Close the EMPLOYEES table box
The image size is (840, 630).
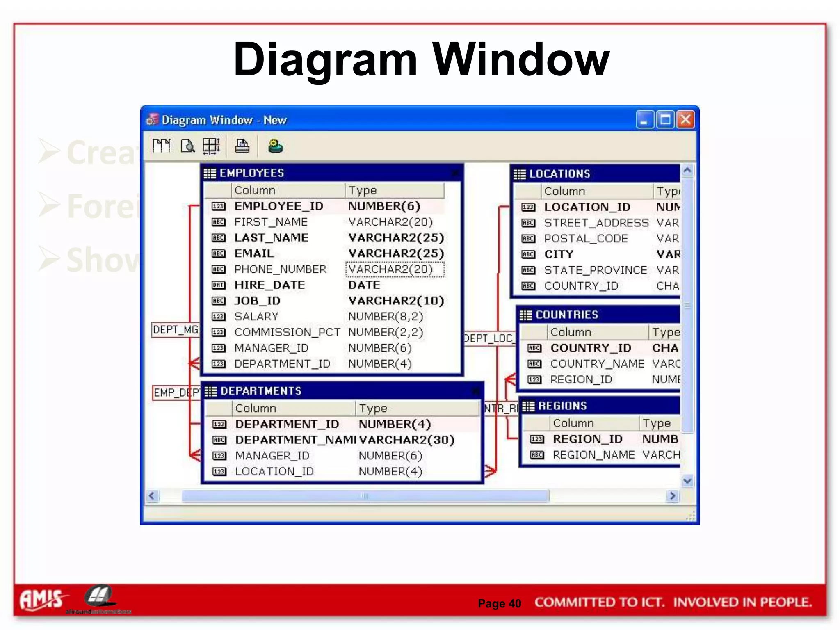(x=455, y=173)
